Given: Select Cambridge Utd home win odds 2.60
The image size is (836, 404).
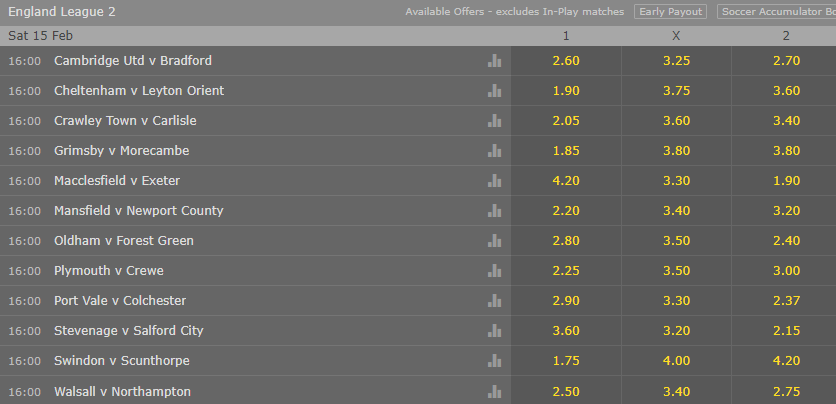Looking at the screenshot, I should click(x=566, y=61).
